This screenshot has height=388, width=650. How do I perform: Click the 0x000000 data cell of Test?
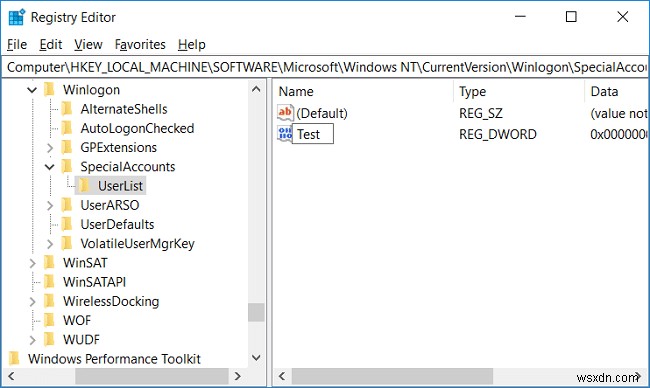pyautogui.click(x=618, y=134)
